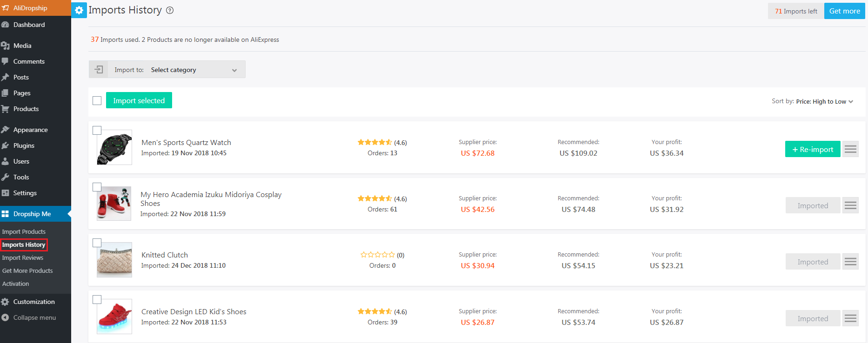
Task: Click the Tools wrench icon
Action: coord(5,177)
